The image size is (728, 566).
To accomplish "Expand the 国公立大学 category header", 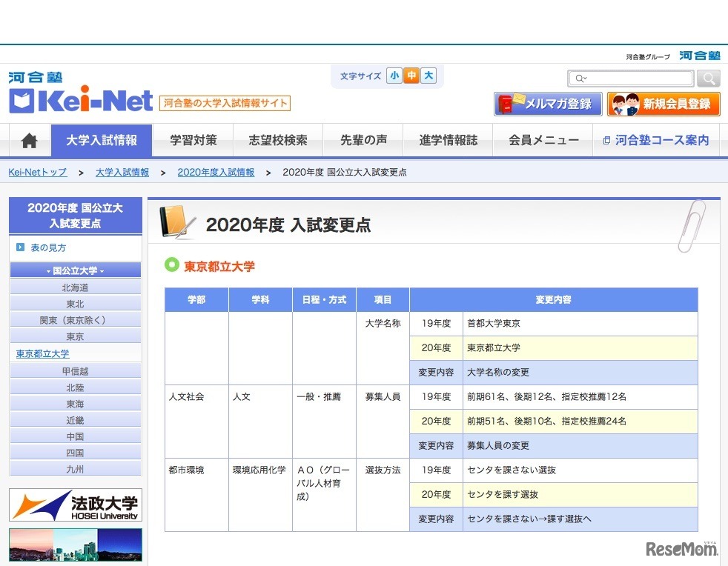I will coord(75,270).
